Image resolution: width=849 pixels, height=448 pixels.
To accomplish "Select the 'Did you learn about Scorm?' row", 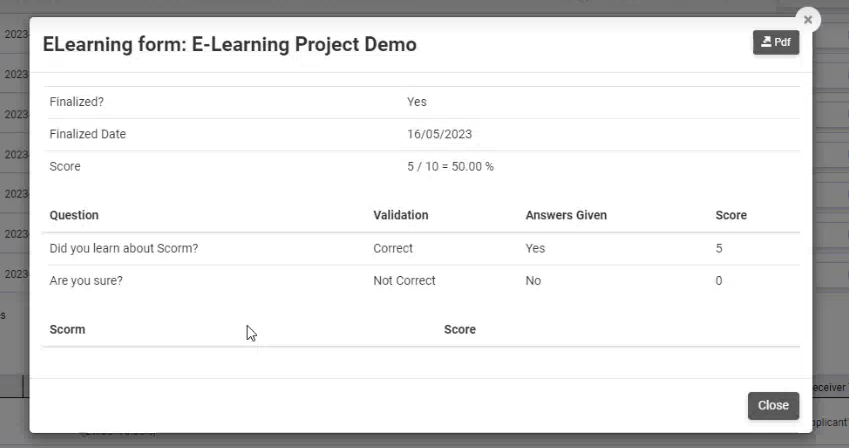I will 421,249.
